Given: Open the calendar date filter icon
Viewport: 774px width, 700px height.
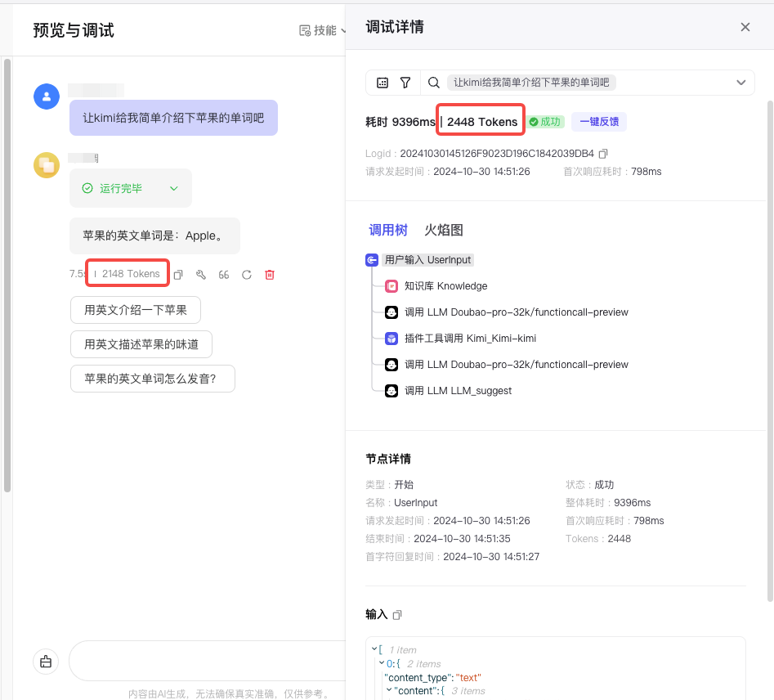Looking at the screenshot, I should coord(383,83).
